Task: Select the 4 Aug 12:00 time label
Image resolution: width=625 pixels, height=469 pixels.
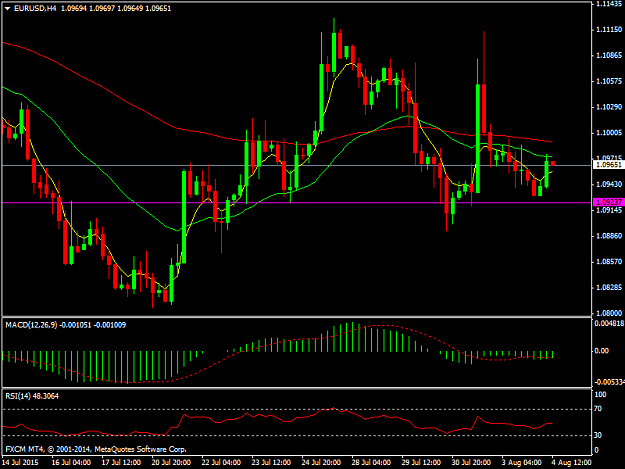Action: coord(572,463)
